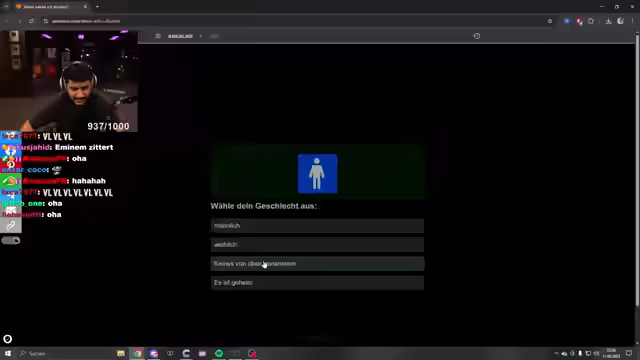Viewport: 640px width, 360px height.
Task: Toggle the switch below the social share icons
Action: pyautogui.click(x=11, y=240)
